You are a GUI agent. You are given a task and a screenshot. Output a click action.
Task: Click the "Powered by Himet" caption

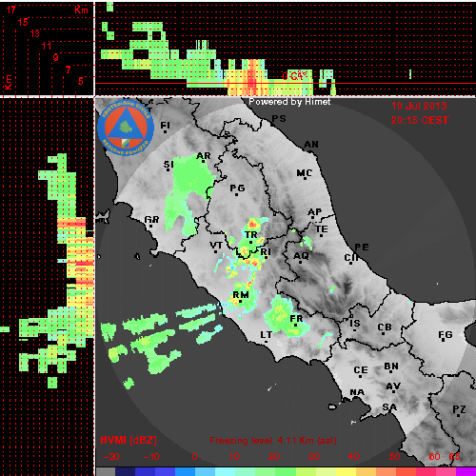[289, 102]
